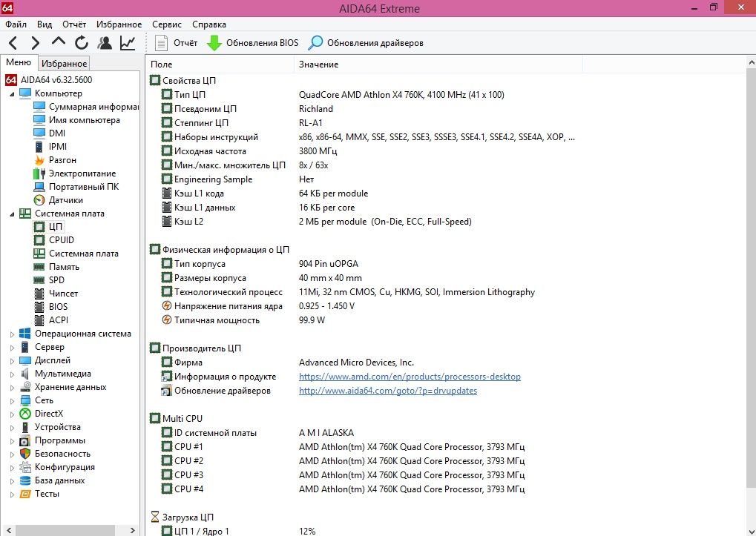Expand the Сервер tree node

click(x=12, y=347)
